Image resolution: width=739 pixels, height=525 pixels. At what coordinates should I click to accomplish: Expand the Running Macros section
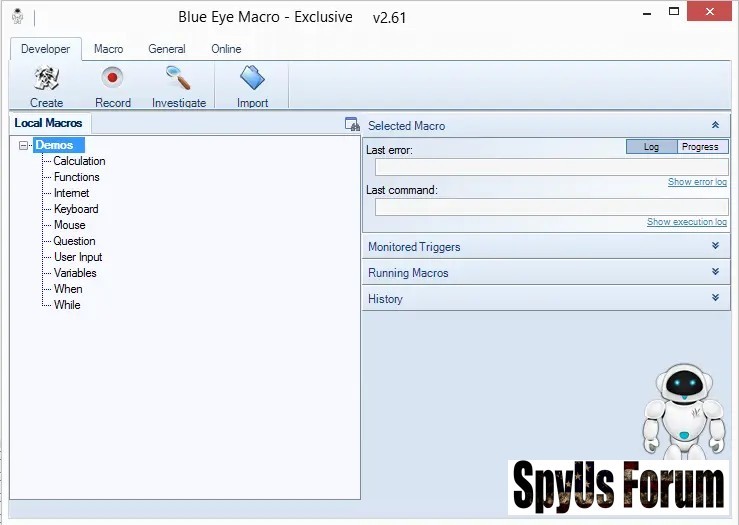[x=715, y=272]
